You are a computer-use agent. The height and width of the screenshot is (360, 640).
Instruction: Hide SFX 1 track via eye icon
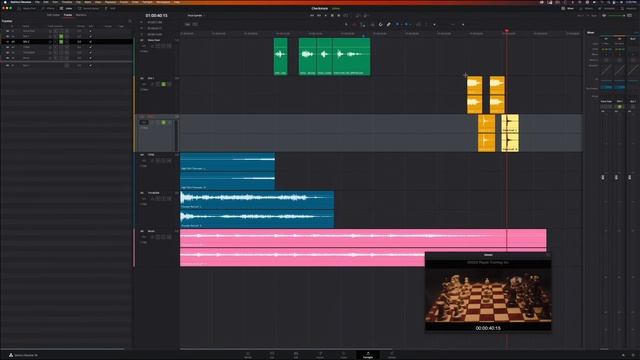pos(7,36)
